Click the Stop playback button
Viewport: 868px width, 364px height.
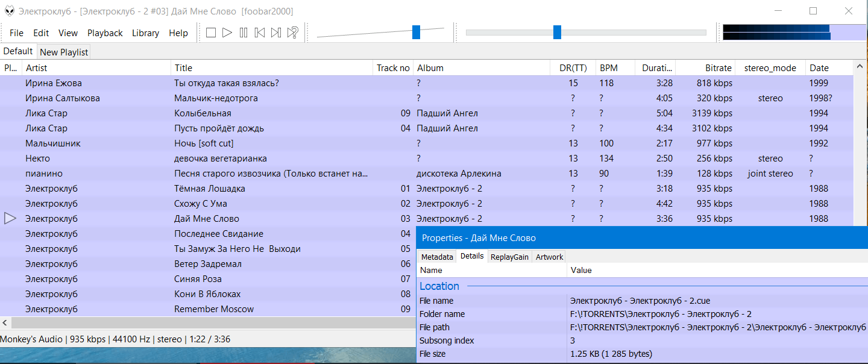(211, 33)
